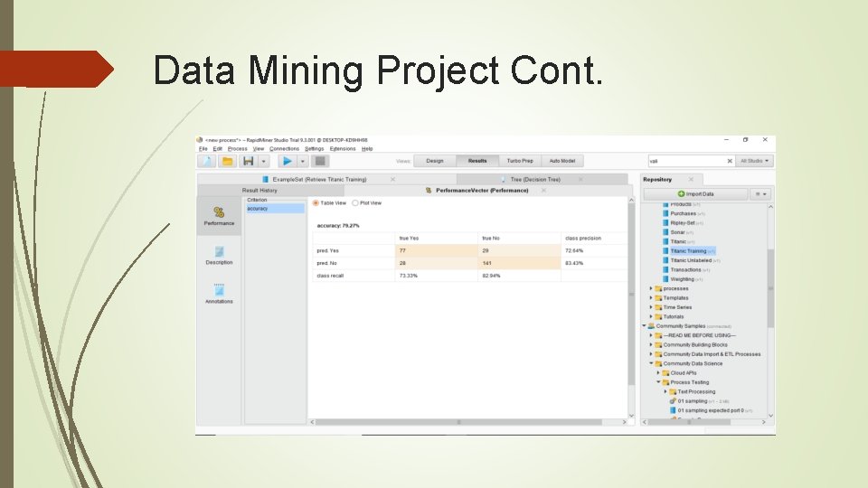Open the All Studio search scope dropdown
This screenshot has height=488, width=868.
(754, 161)
